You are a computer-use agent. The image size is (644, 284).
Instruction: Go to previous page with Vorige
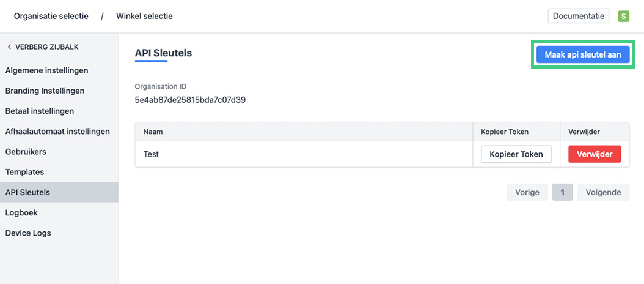(x=527, y=192)
